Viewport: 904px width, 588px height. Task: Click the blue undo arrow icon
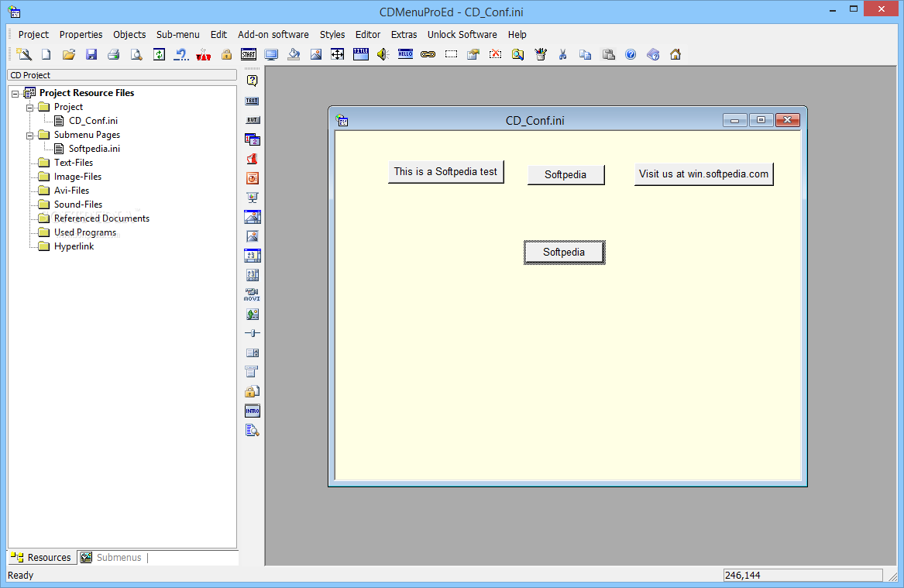pyautogui.click(x=181, y=54)
